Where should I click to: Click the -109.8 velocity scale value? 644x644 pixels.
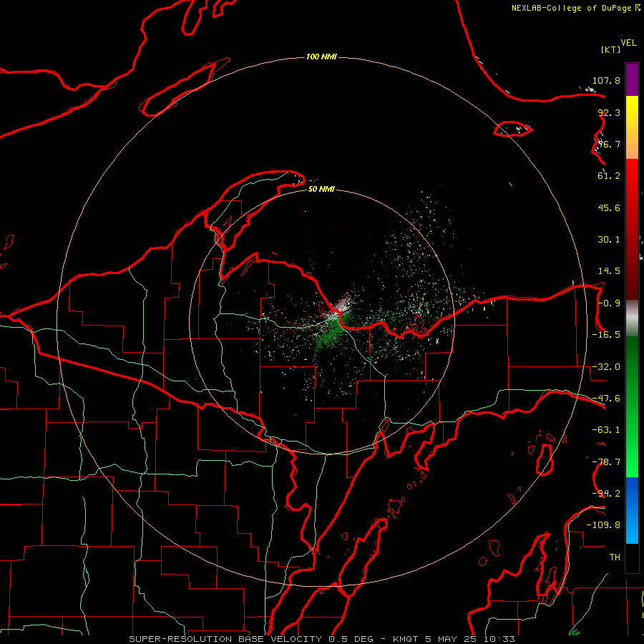pyautogui.click(x=603, y=525)
